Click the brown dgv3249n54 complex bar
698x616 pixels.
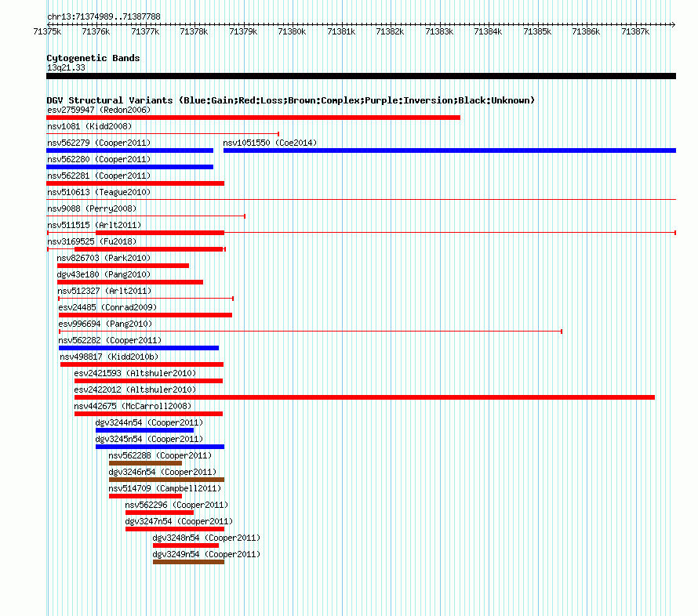coord(188,562)
